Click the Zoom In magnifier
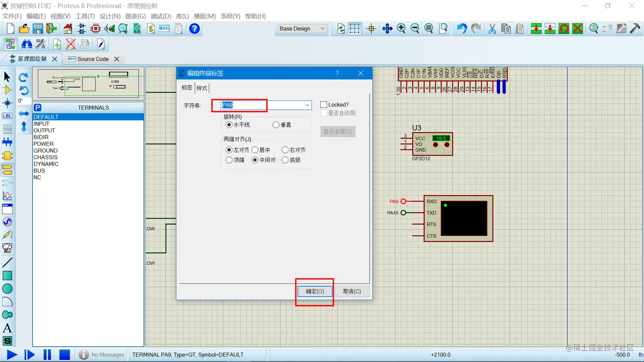The height and width of the screenshot is (362, 644). pos(401,29)
